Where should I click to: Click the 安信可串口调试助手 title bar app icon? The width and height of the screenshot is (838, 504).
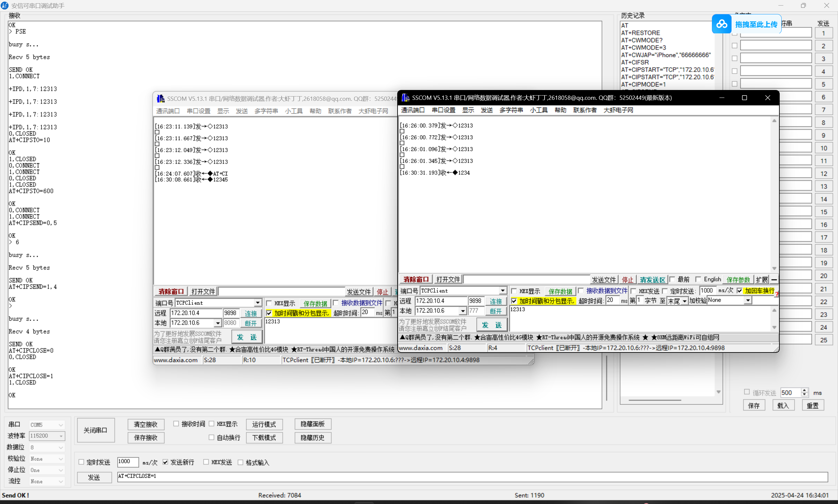click(x=4, y=6)
